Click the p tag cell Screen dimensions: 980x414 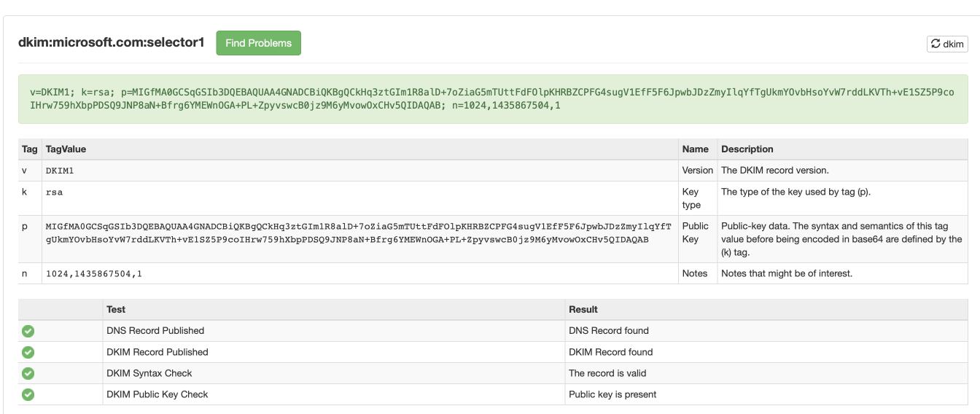[30, 239]
